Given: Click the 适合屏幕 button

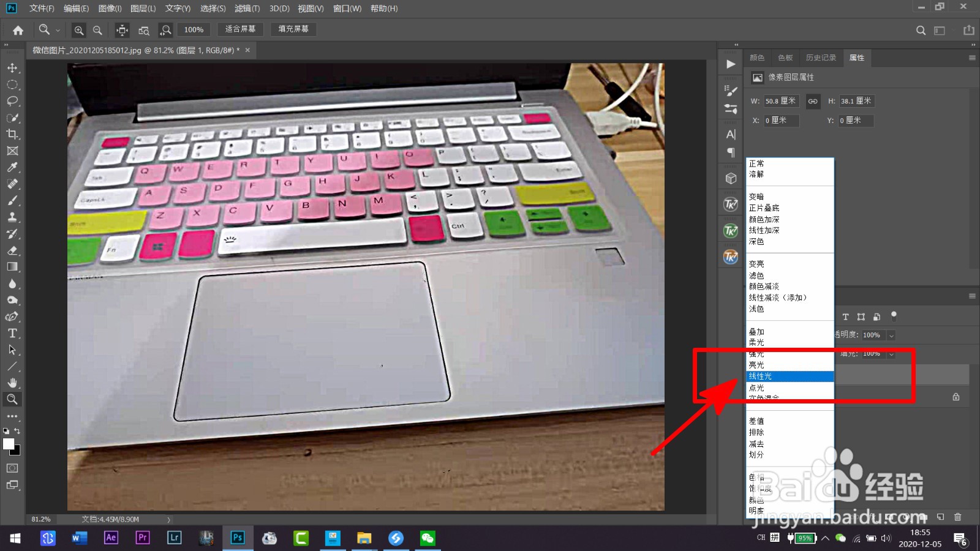Looking at the screenshot, I should pos(240,29).
